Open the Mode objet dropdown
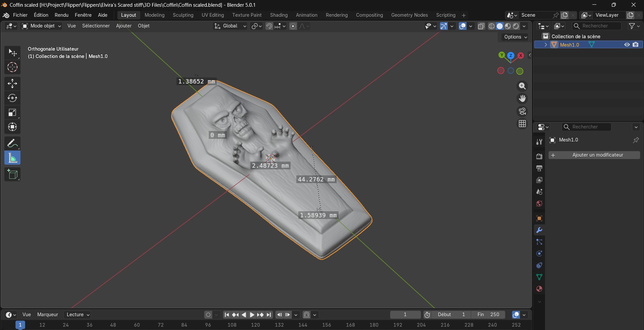This screenshot has height=330, width=644. coord(42,26)
